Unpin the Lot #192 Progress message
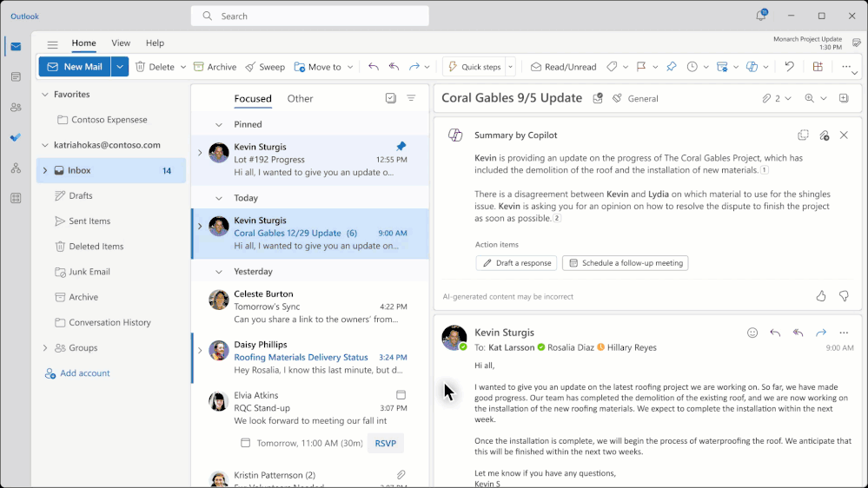This screenshot has width=868, height=488. pyautogui.click(x=401, y=147)
